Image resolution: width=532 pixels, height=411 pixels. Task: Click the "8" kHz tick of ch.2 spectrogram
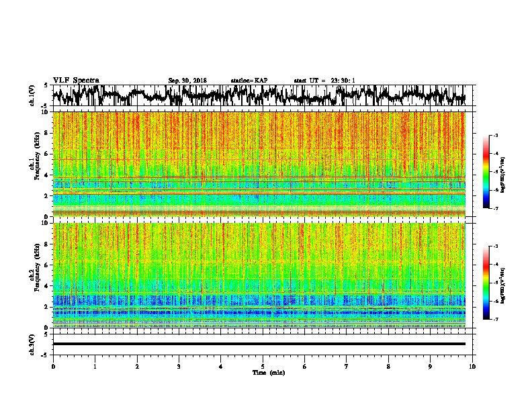pos(47,244)
